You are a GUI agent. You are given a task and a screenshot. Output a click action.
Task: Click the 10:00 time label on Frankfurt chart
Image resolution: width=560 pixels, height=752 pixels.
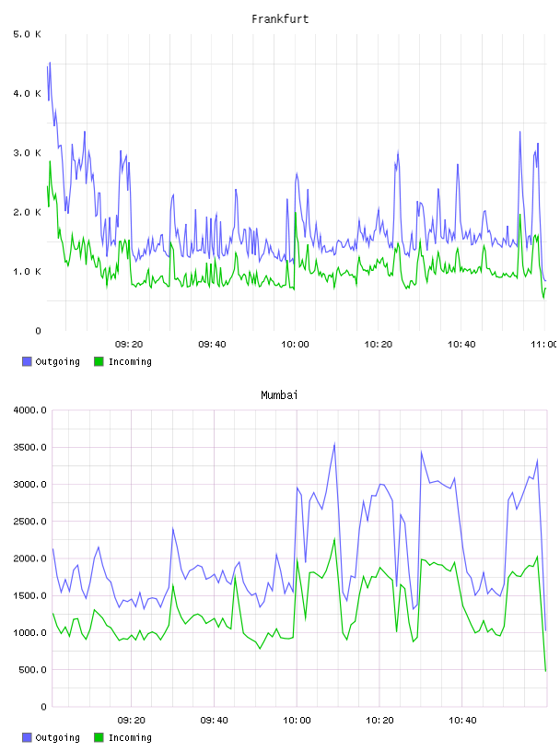tap(295, 345)
